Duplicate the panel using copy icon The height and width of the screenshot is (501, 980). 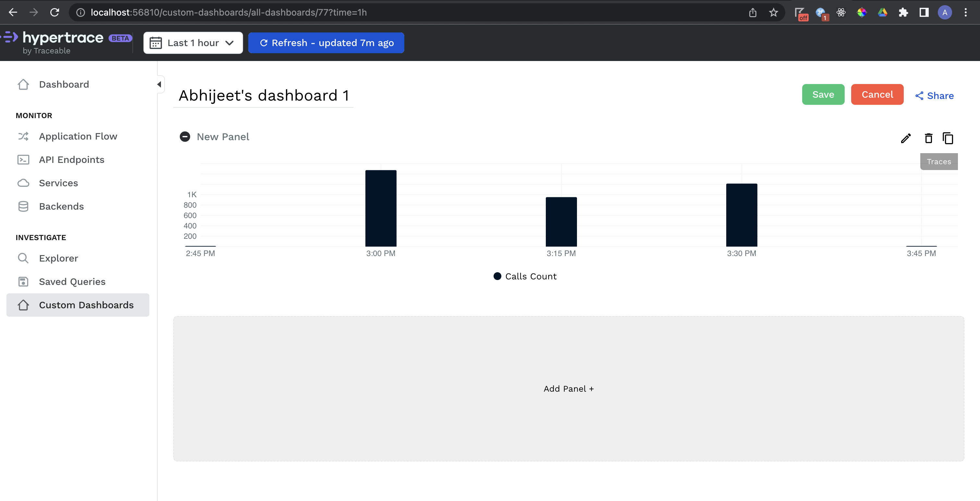[948, 138]
